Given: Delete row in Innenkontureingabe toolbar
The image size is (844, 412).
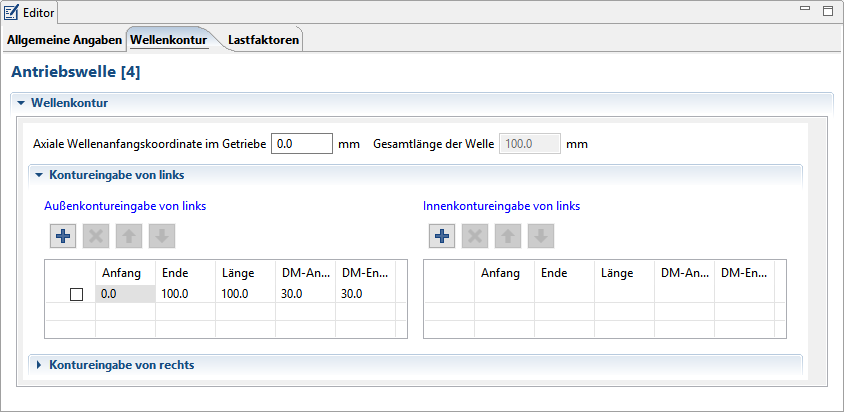Looking at the screenshot, I should pyautogui.click(x=476, y=236).
